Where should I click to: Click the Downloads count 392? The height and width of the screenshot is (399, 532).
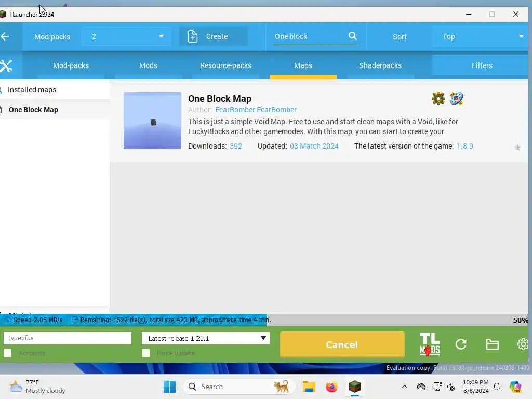235,146
